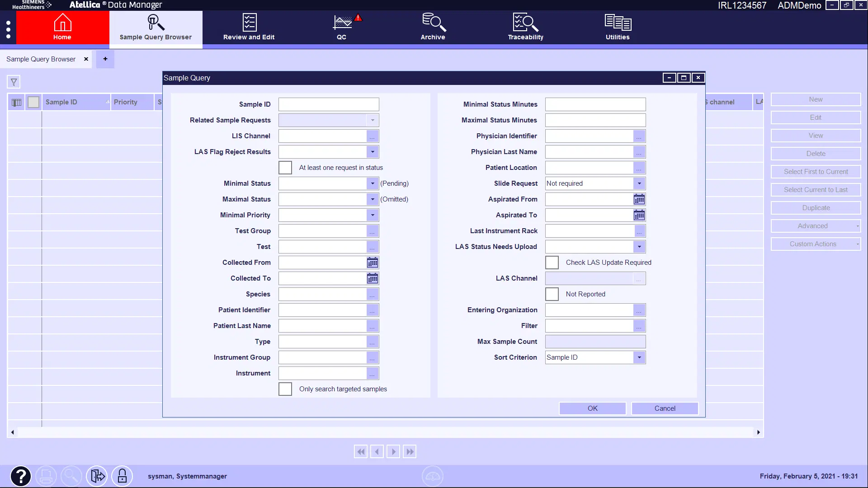Click the log out door icon
The height and width of the screenshot is (488, 868).
click(x=97, y=476)
